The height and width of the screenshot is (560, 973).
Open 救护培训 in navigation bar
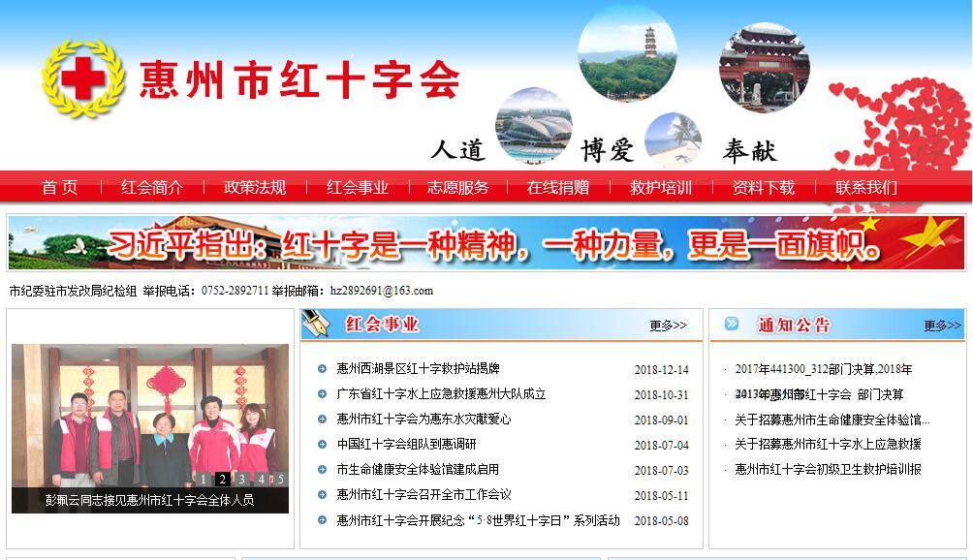(x=661, y=187)
